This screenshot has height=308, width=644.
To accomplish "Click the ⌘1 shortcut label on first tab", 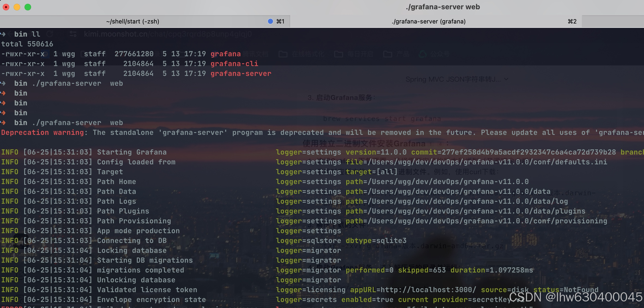I will [x=280, y=21].
